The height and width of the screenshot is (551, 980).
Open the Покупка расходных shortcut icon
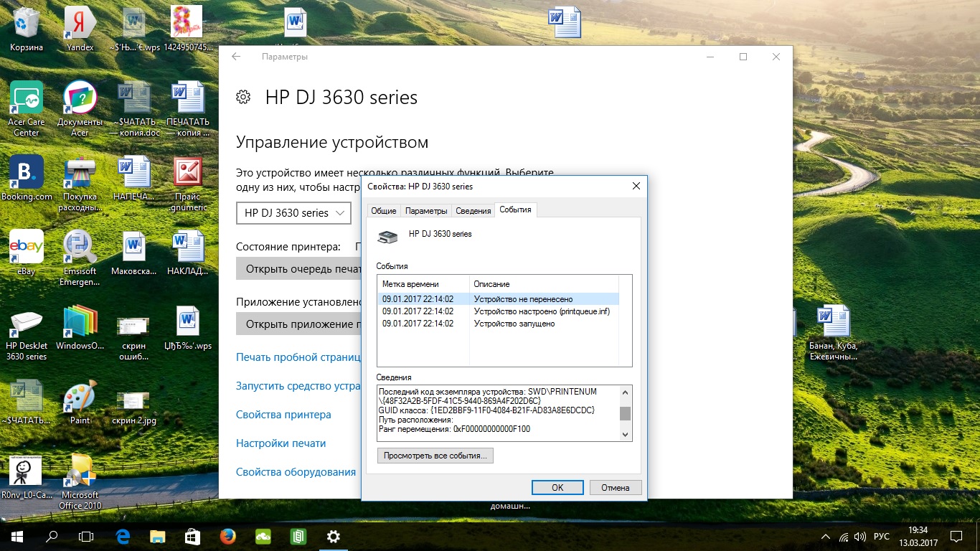click(x=80, y=184)
